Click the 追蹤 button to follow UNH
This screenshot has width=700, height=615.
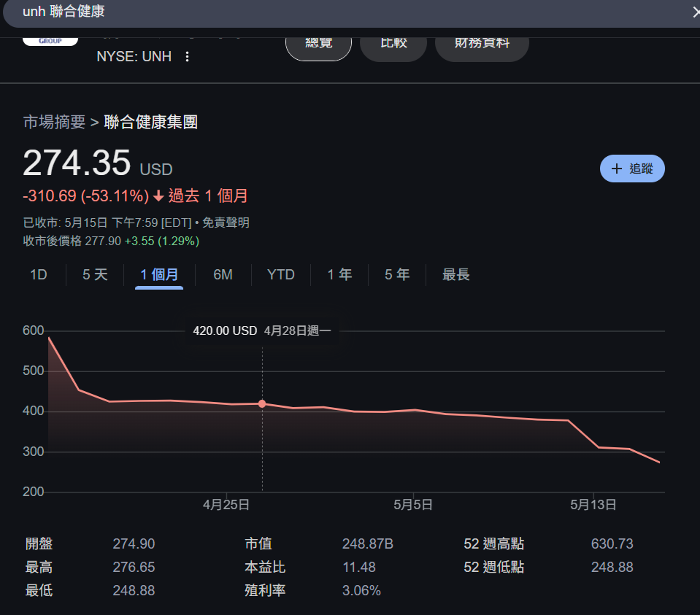[x=632, y=168]
